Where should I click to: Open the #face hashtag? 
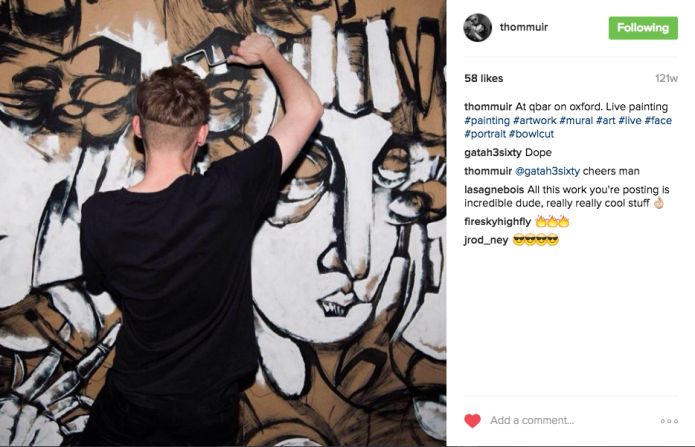pyautogui.click(x=658, y=121)
